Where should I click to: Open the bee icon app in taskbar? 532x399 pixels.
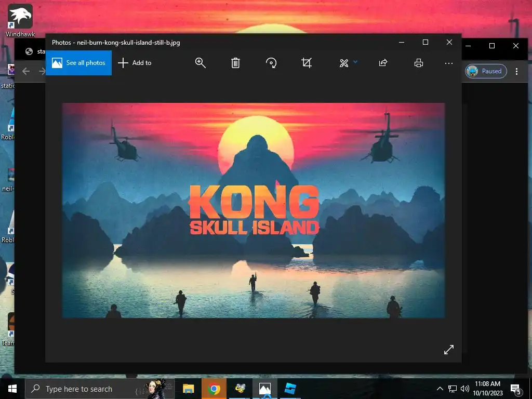point(240,389)
